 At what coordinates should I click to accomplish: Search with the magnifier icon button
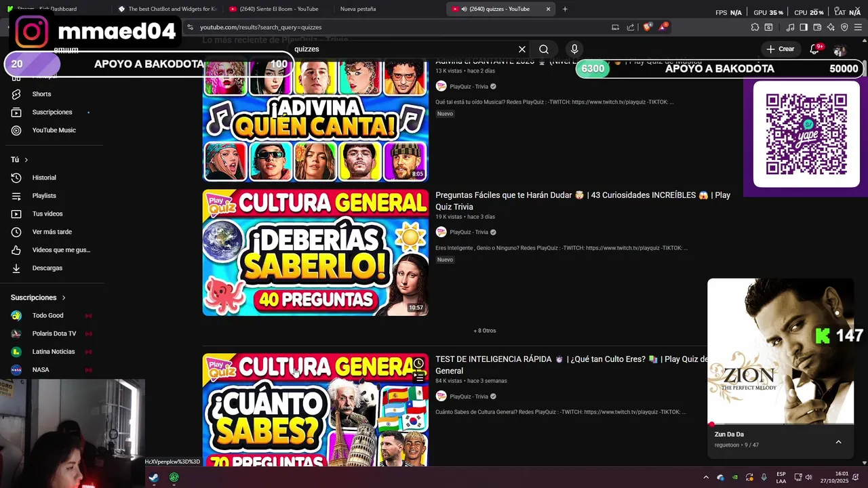544,49
